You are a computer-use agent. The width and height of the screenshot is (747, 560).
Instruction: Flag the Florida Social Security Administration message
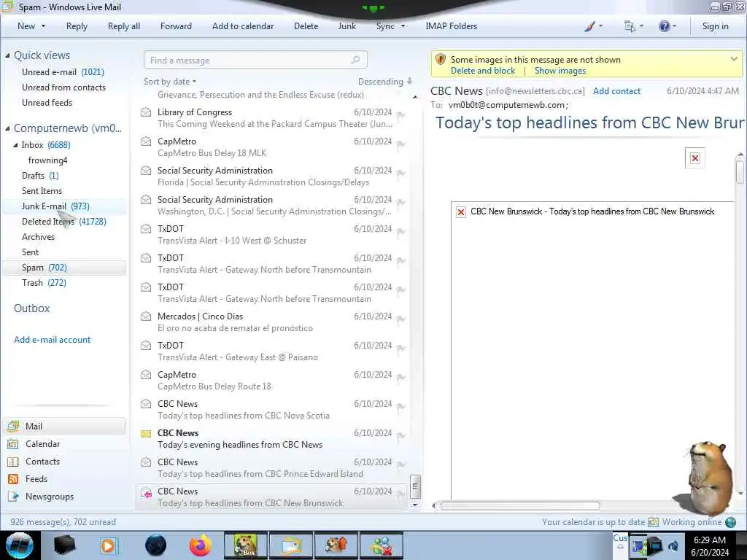401,174
